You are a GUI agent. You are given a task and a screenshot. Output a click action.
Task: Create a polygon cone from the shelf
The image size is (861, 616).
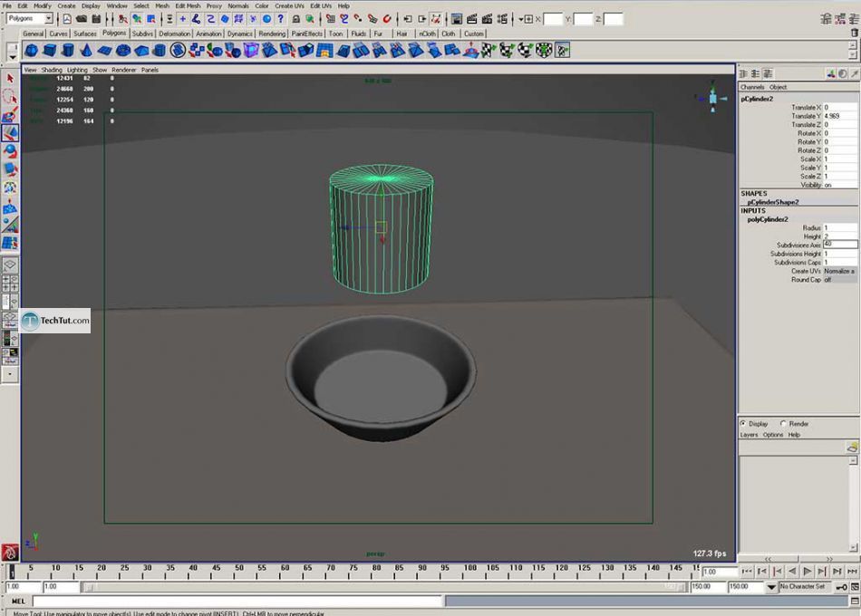click(86, 51)
